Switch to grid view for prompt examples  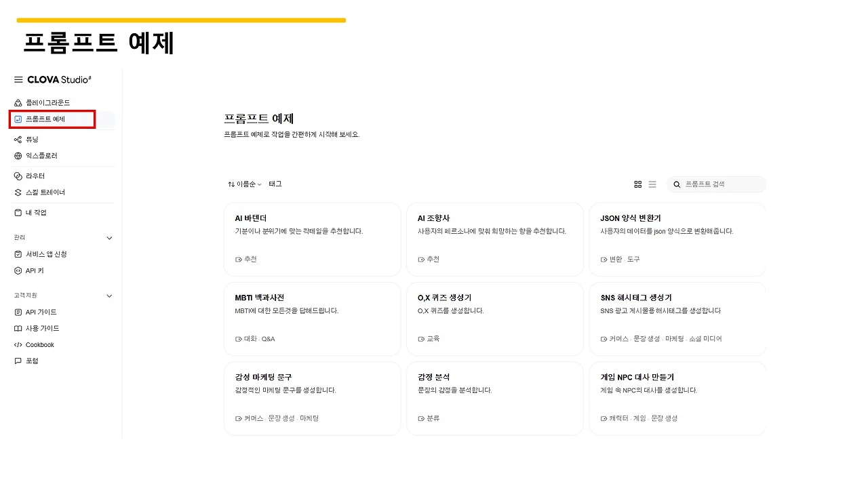click(x=637, y=184)
